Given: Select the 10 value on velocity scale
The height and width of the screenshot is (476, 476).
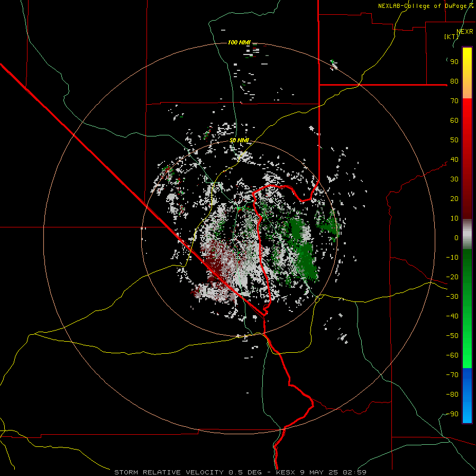Looking at the screenshot, I should click(x=454, y=218).
